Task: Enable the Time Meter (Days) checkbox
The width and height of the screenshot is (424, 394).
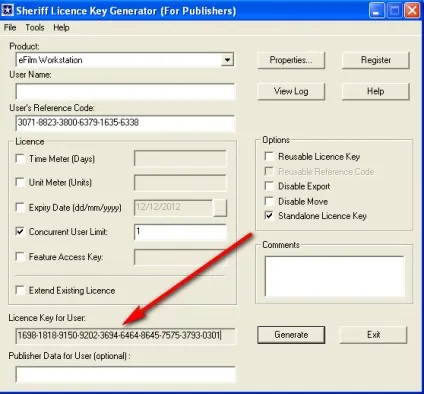Action: [20, 158]
